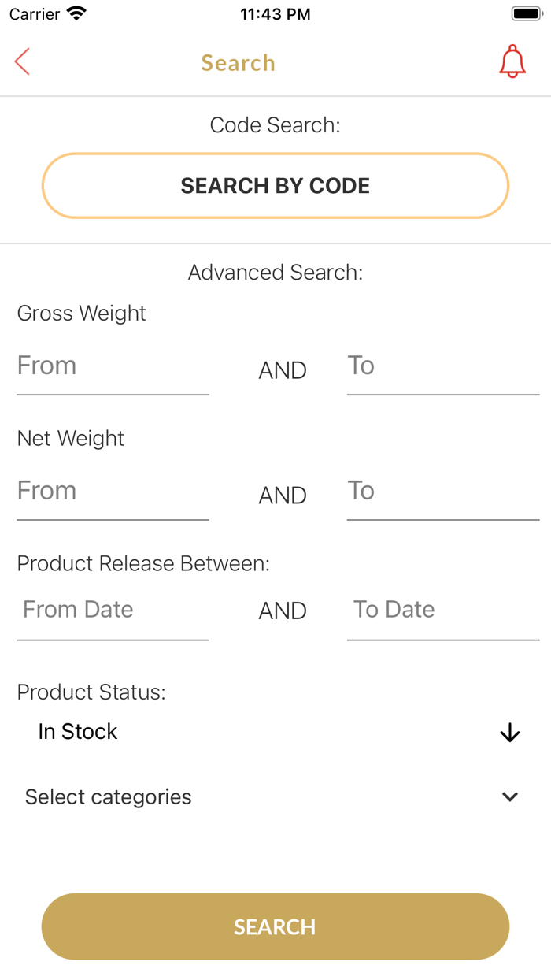Tap the clock showing 11:43 PM
The height and width of the screenshot is (980, 551).
click(275, 13)
